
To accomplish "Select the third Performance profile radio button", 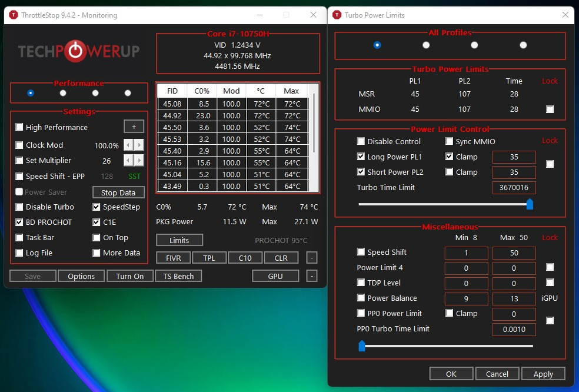I will tap(95, 93).
